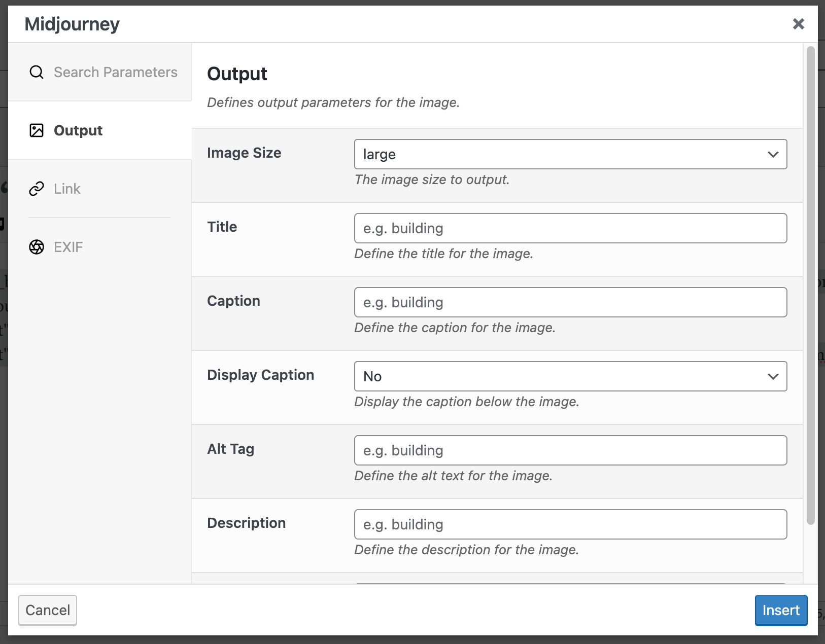Viewport: 825px width, 644px height.
Task: Click 'Defines output parameters for the image.' text
Action: tap(333, 102)
